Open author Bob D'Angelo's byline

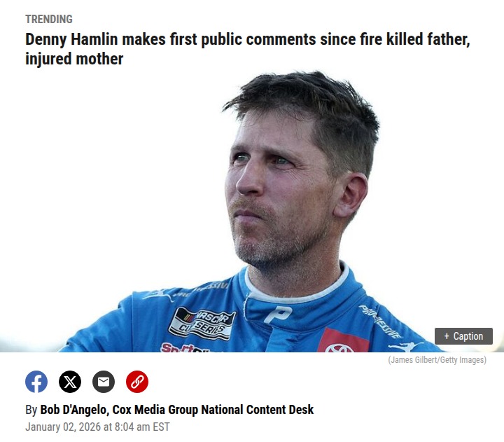(73, 410)
